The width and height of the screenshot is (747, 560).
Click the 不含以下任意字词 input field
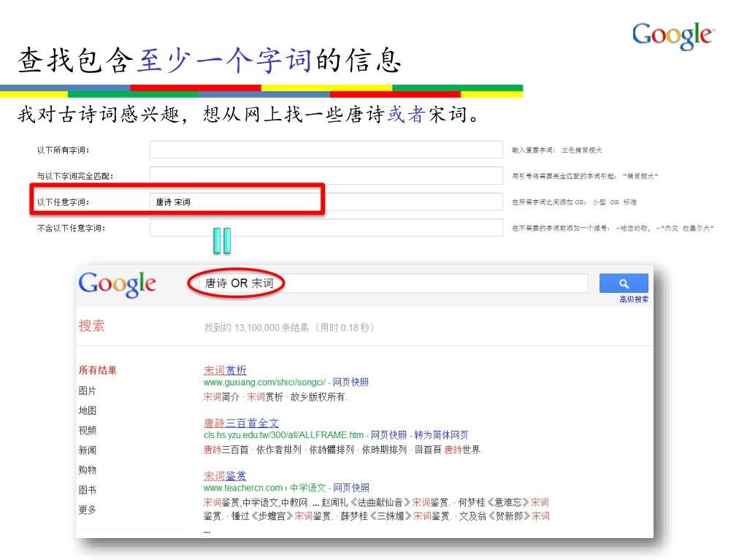(326, 228)
